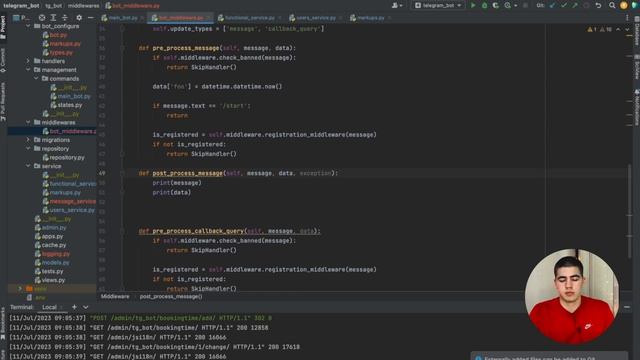Open the Bookmarks tool window strip button
640x360 pixels.
click(x=3, y=324)
